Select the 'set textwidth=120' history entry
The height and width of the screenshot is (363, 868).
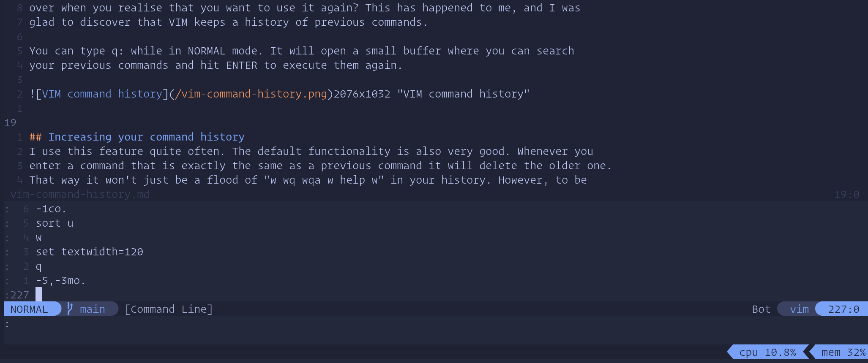(x=90, y=252)
